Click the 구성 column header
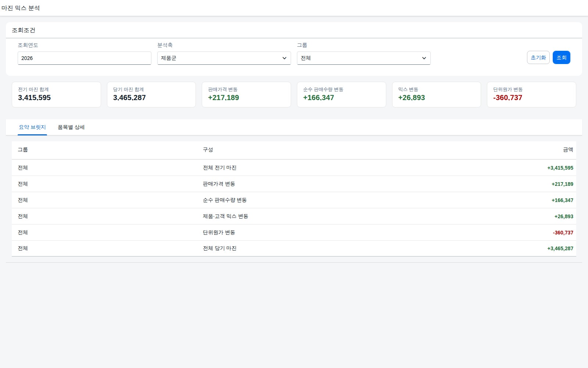 [208, 150]
